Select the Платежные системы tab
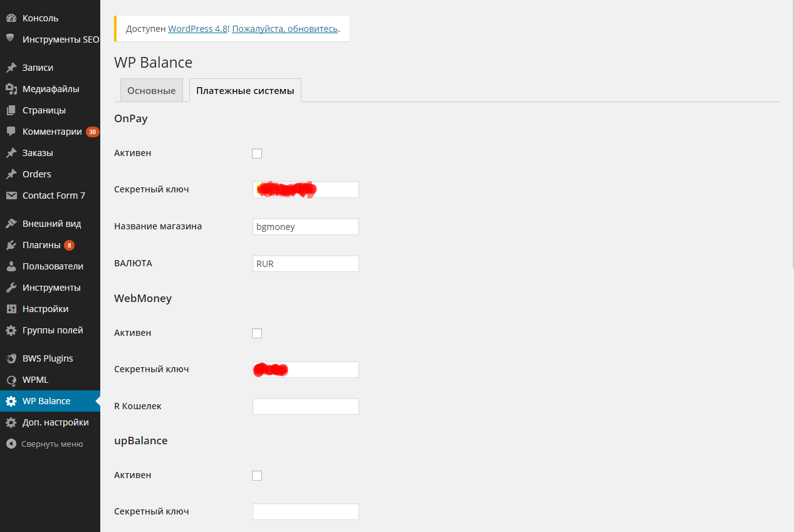Image resolution: width=794 pixels, height=532 pixels. (245, 90)
